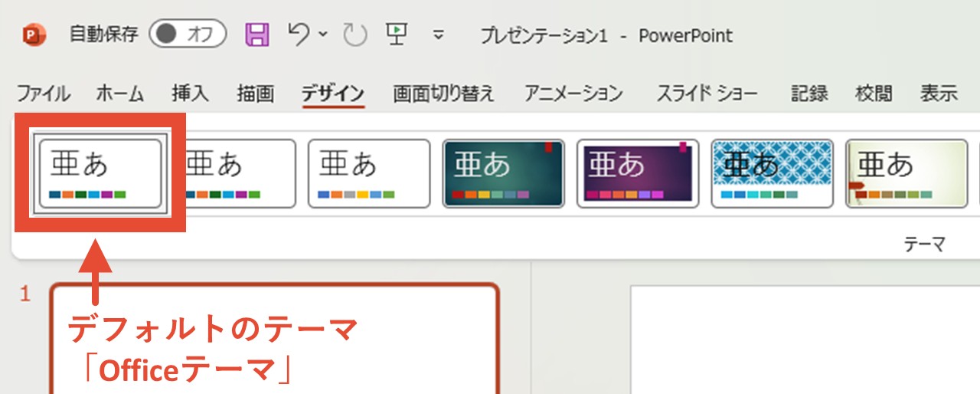Apply the dark teal theme thumbnail
The height and width of the screenshot is (394, 980).
tap(503, 173)
